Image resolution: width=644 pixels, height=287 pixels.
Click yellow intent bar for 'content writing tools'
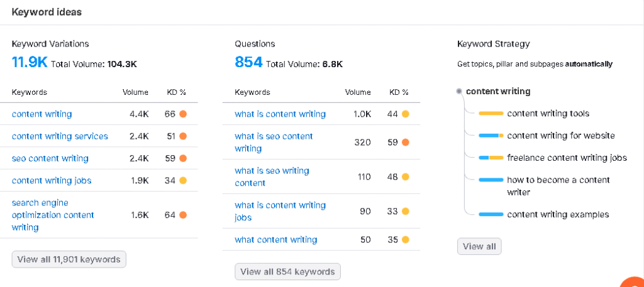[x=491, y=114]
